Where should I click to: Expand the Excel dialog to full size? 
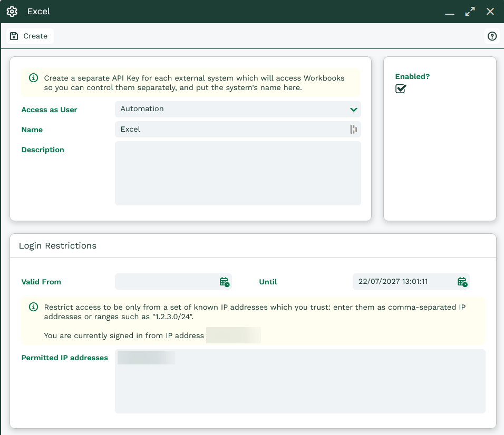[470, 12]
